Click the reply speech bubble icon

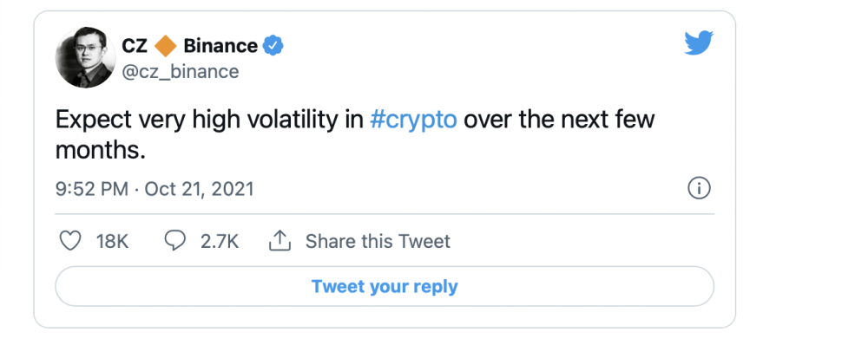tap(175, 241)
